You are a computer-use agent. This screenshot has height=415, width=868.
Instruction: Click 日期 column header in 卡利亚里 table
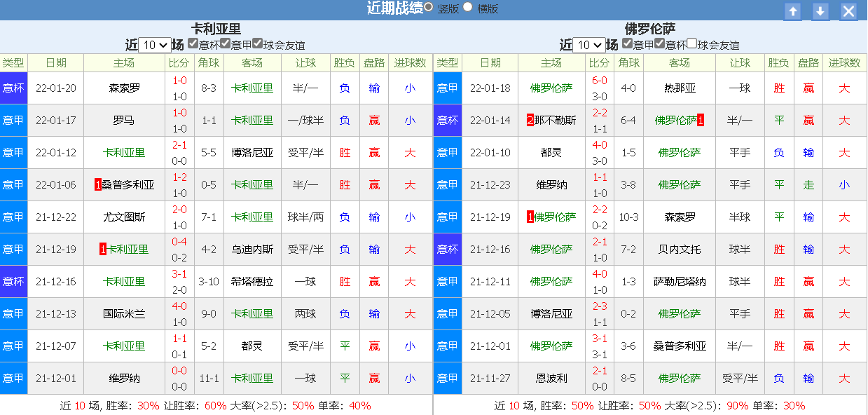coord(56,63)
